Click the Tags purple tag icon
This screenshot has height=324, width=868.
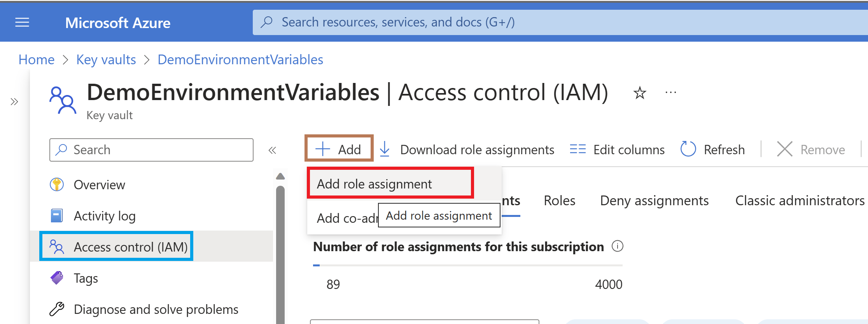click(57, 278)
